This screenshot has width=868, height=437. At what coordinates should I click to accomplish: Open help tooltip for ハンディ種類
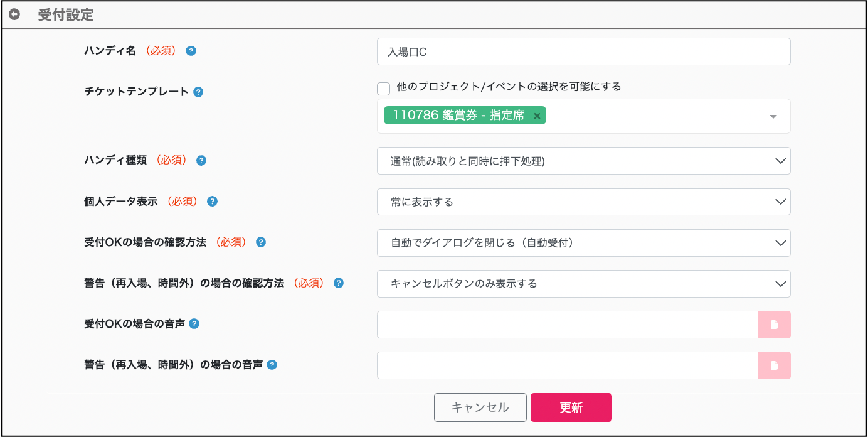click(x=201, y=160)
